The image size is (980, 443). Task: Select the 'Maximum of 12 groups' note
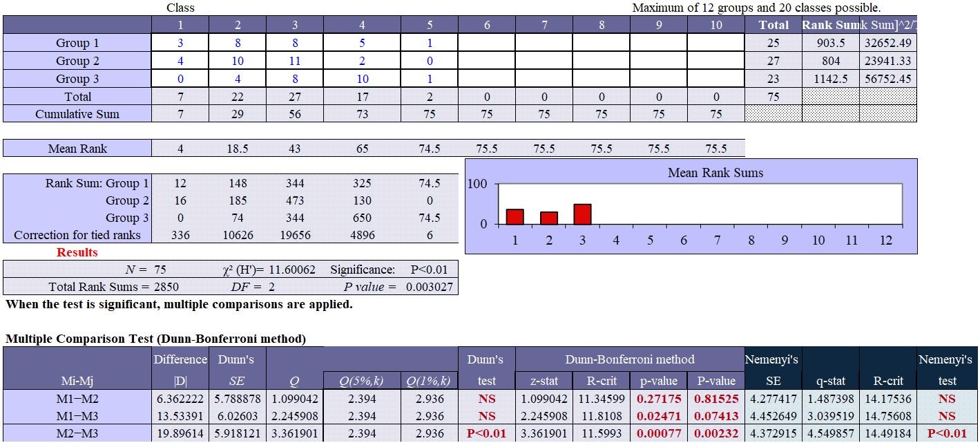tap(756, 8)
